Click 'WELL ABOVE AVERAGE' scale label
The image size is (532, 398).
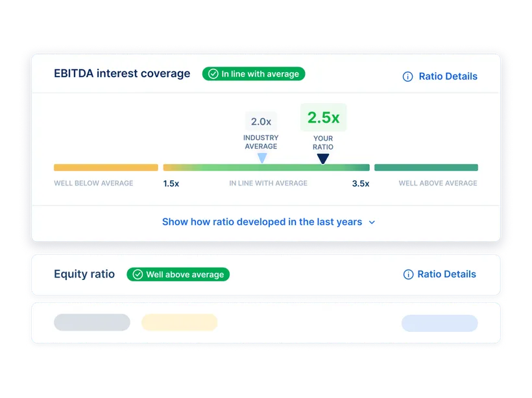pyautogui.click(x=438, y=183)
